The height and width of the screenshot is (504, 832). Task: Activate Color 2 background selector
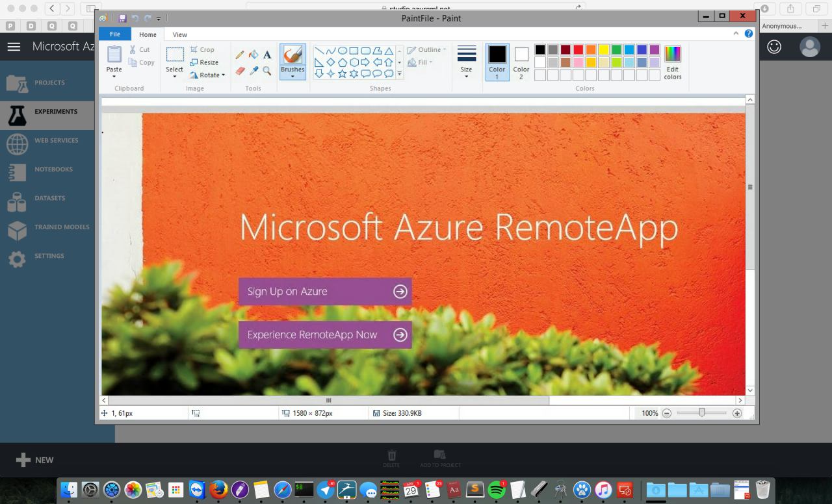tap(521, 62)
